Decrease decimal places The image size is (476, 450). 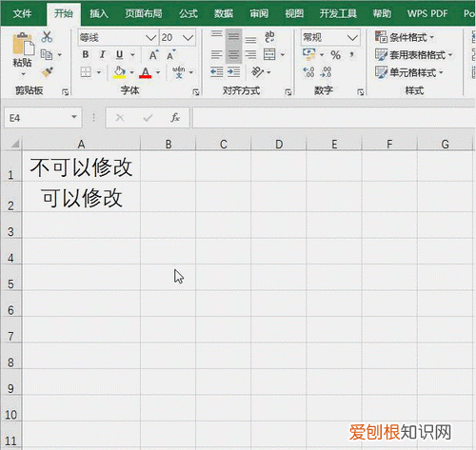[326, 72]
